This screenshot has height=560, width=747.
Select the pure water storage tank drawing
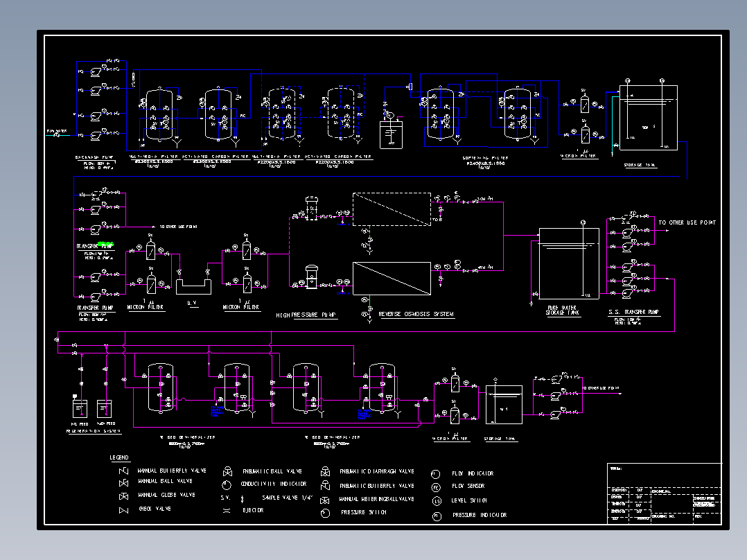(x=570, y=263)
